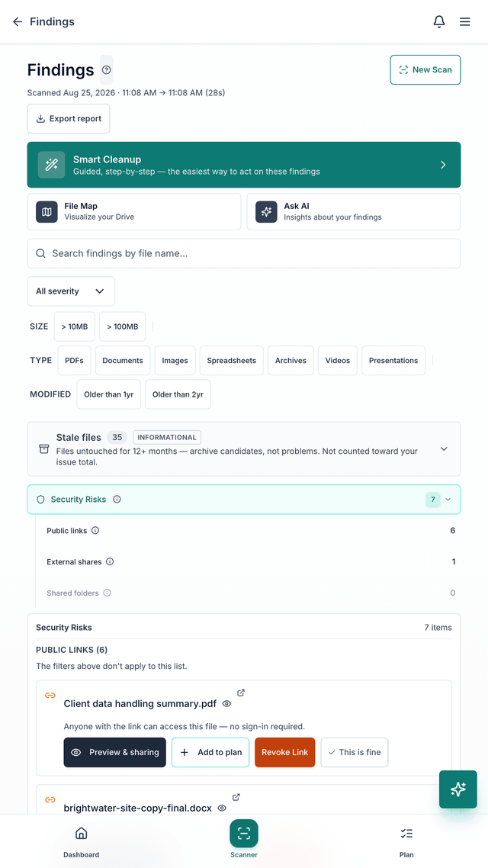Switch to Plan tab
This screenshot has width=488, height=868.
(x=406, y=842)
